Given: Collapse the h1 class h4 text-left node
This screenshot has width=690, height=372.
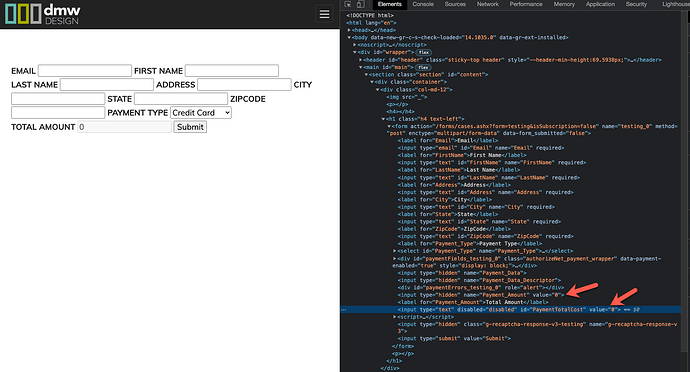Looking at the screenshot, I should point(383,119).
